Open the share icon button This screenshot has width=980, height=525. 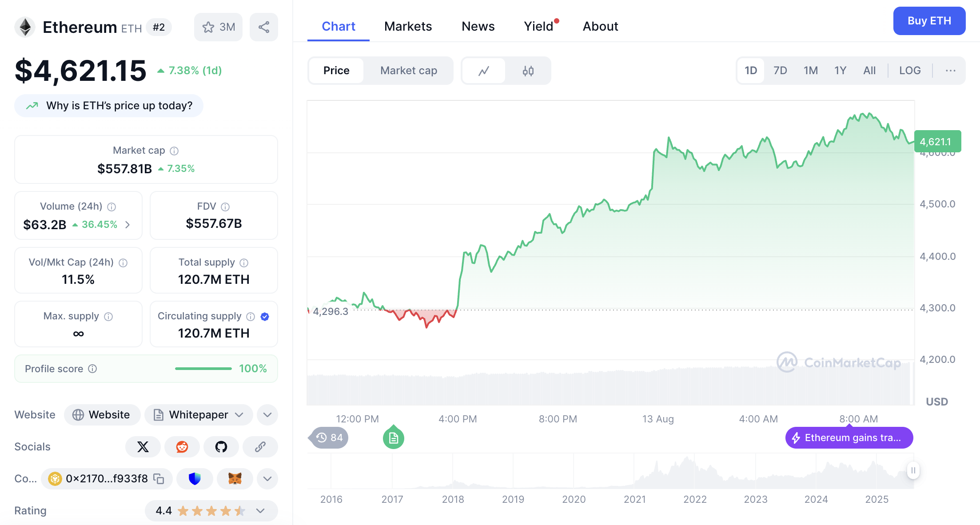(x=264, y=27)
